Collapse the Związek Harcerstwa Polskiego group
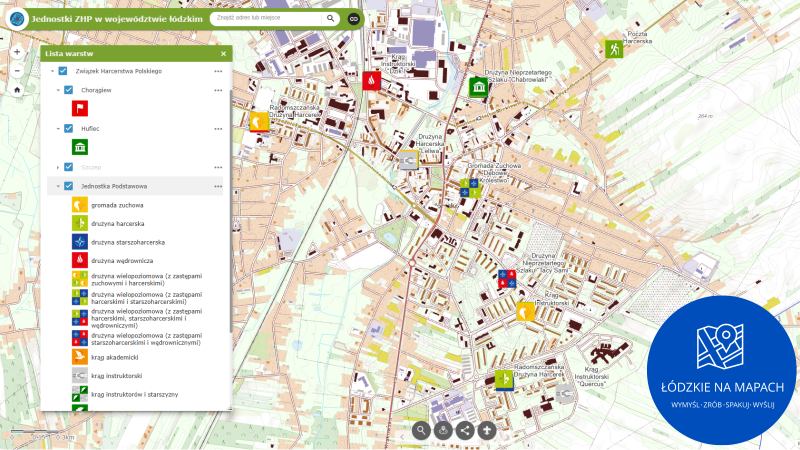Screen dimensions: 800x450 [x=52, y=71]
